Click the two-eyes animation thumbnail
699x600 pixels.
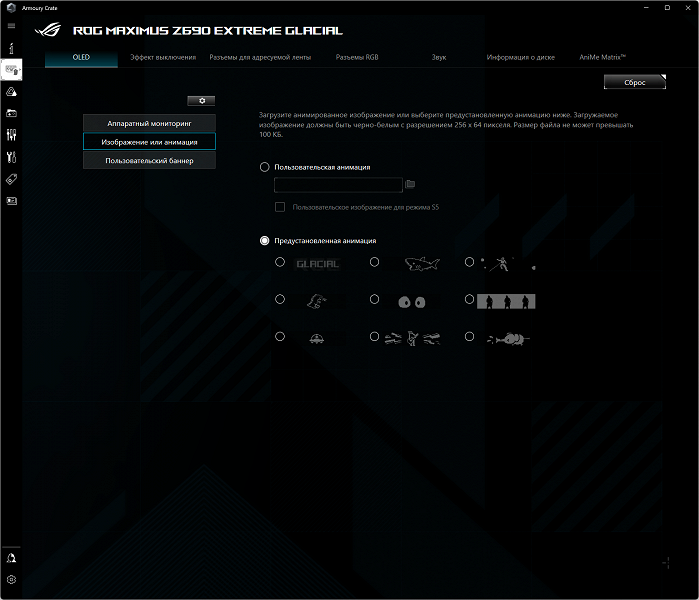click(411, 302)
